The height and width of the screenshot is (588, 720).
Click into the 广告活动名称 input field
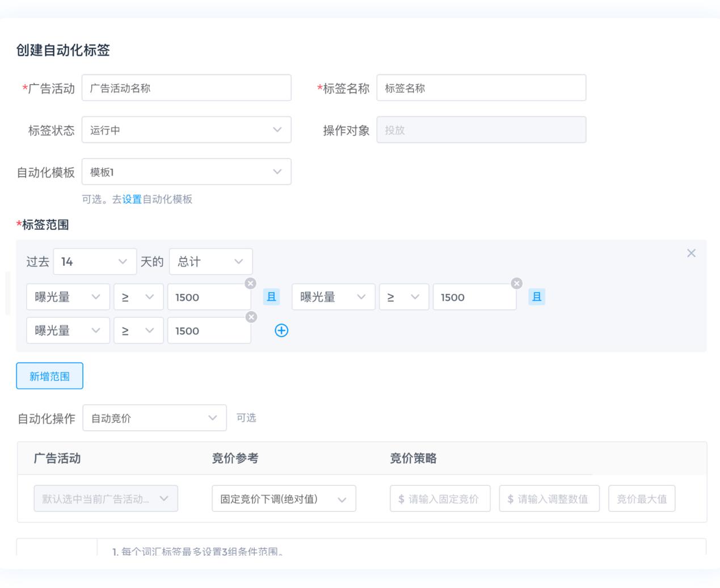pyautogui.click(x=186, y=88)
